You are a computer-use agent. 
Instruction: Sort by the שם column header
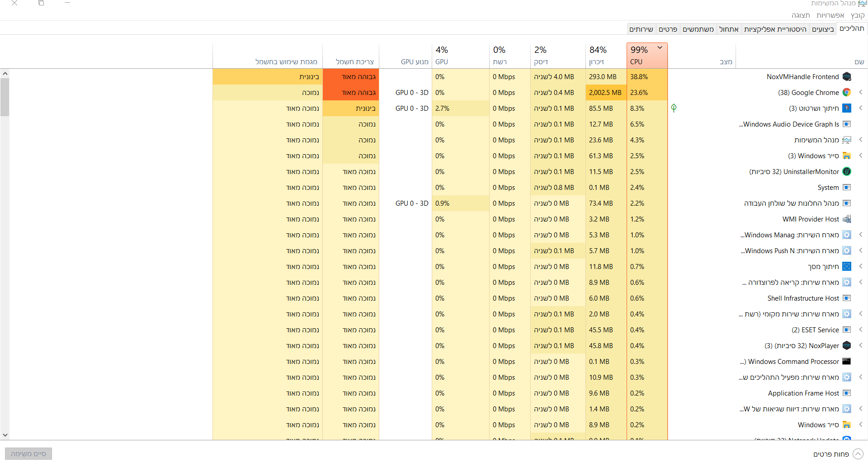[802, 56]
